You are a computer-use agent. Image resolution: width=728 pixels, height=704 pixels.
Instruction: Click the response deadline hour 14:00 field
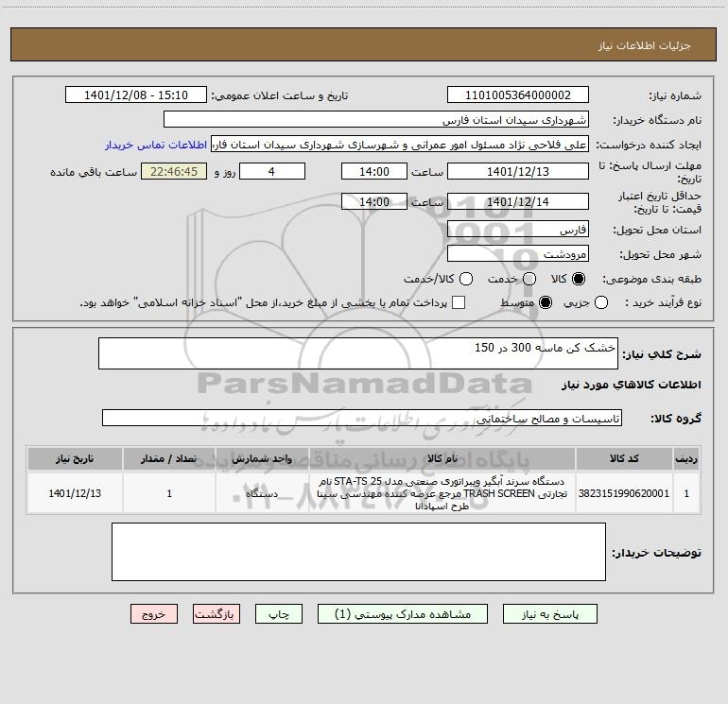pos(374,171)
